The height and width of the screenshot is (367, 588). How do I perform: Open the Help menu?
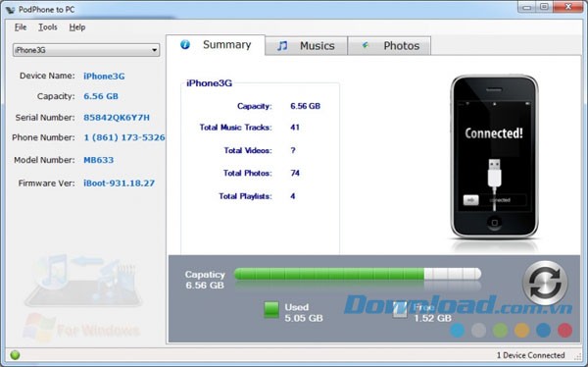77,27
